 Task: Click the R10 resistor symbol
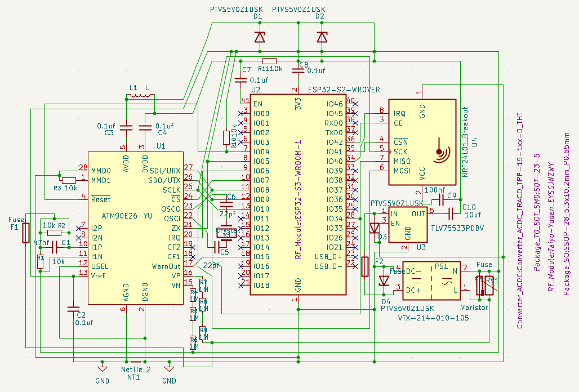pos(226,137)
